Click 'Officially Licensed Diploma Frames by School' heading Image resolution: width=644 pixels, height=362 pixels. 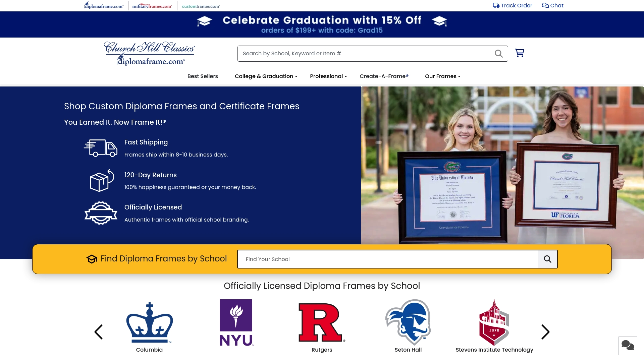(x=322, y=286)
